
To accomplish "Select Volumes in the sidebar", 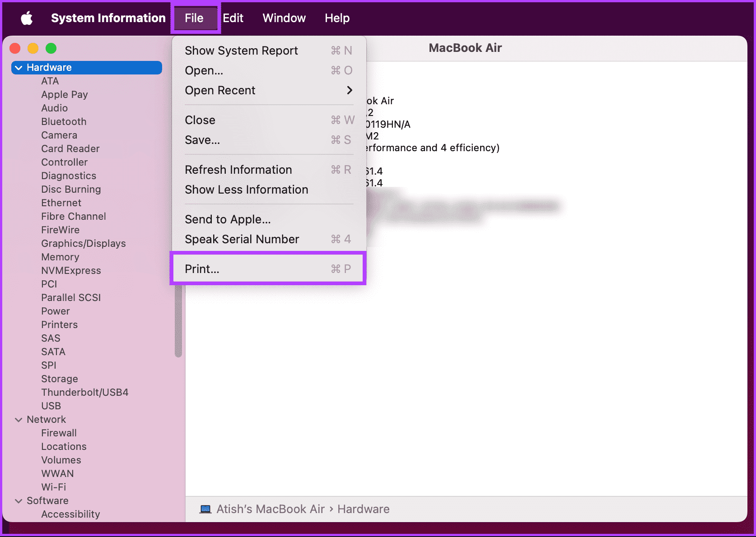I will [x=61, y=460].
